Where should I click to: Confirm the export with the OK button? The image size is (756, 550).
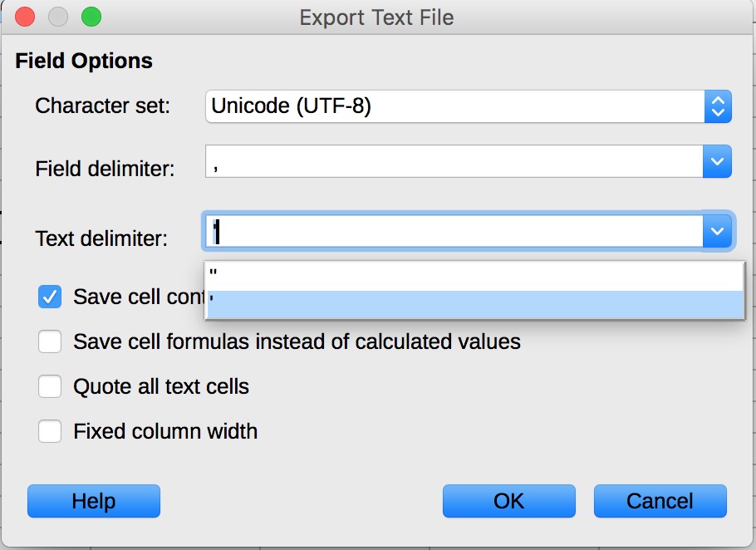tap(508, 501)
